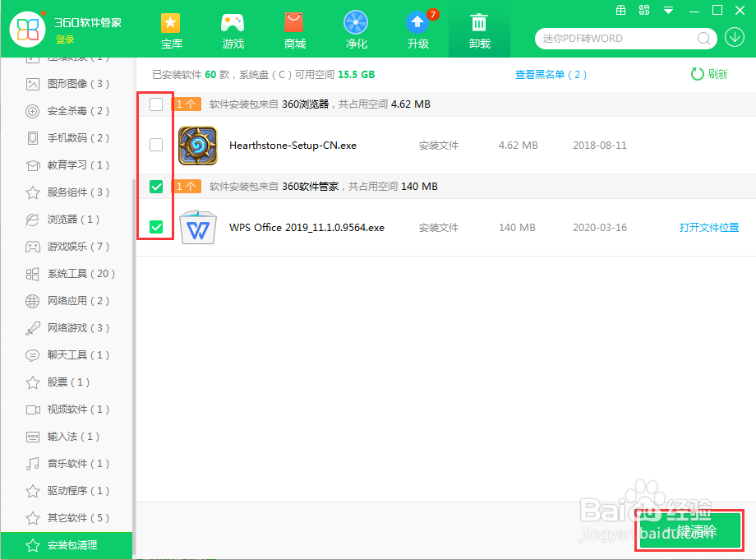Screen dimensions: 756x560
Task: Expand the download list arrow beside search
Action: (x=734, y=37)
